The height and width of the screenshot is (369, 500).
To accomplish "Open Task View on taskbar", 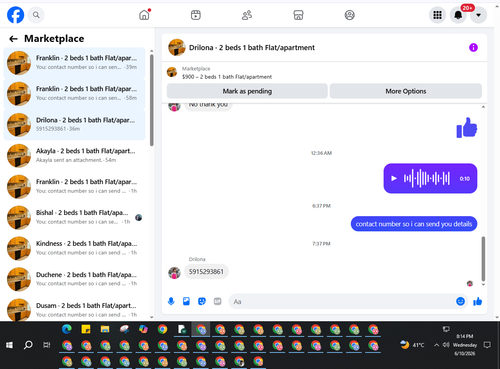I will point(47,345).
